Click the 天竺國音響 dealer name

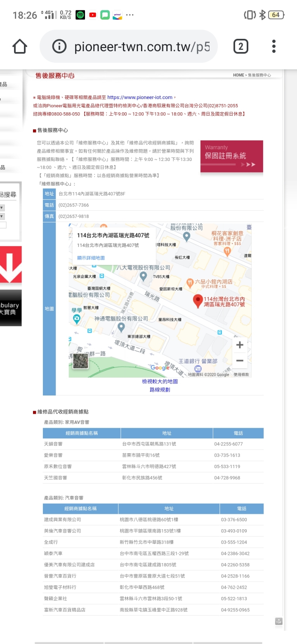55,478
